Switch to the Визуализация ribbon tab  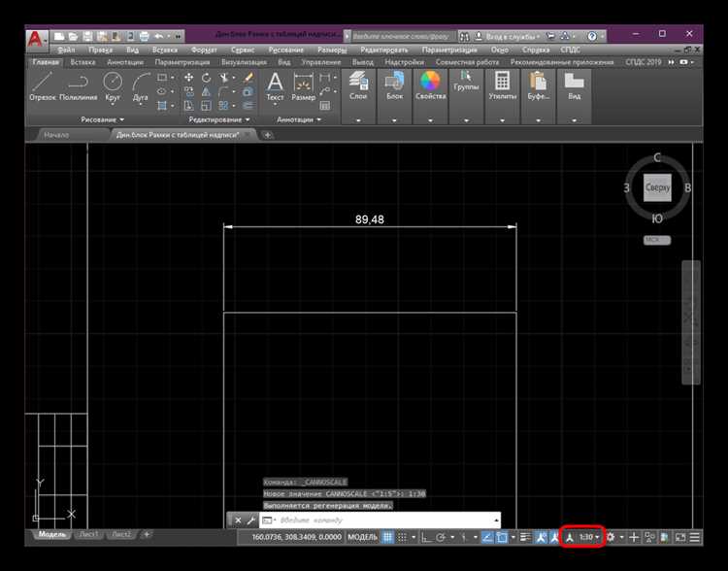click(244, 62)
